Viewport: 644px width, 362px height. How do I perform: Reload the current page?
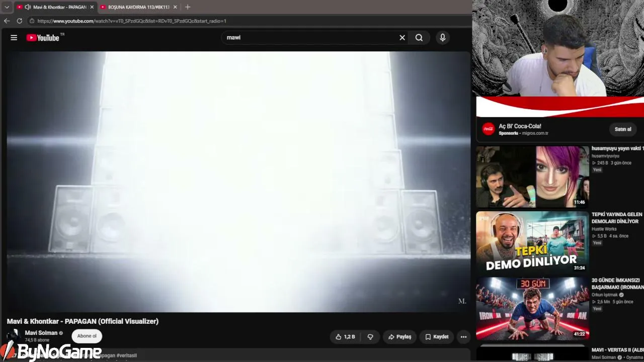(x=19, y=21)
